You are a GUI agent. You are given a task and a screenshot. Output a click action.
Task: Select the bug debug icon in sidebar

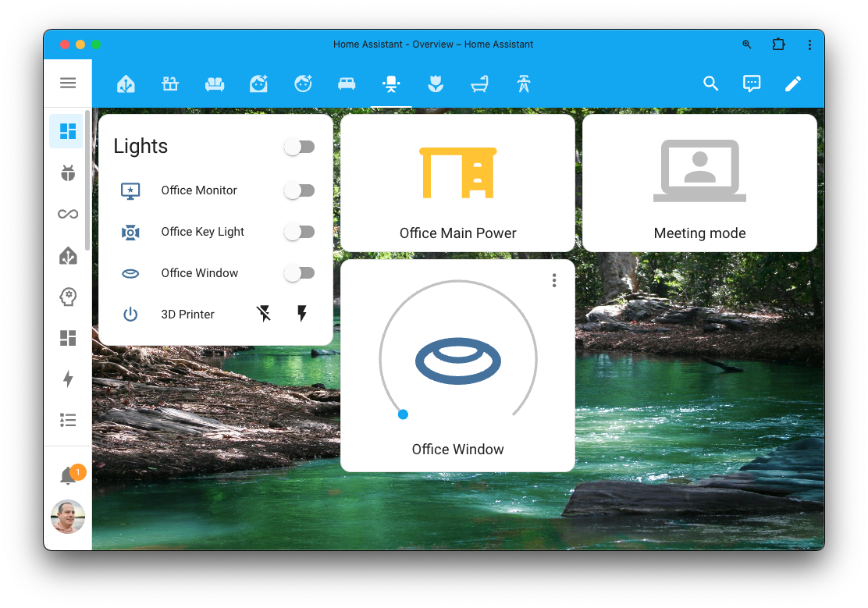[x=68, y=172]
